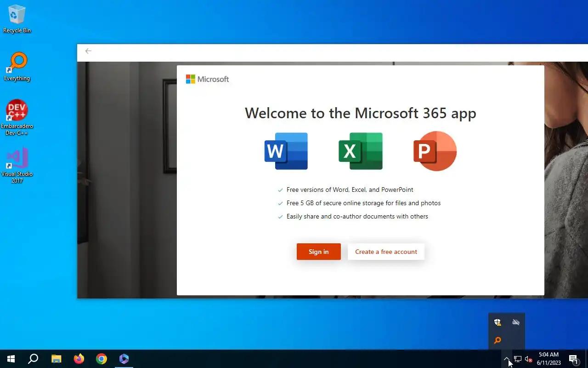The width and height of the screenshot is (588, 368).
Task: Click Create a free account button
Action: (386, 252)
